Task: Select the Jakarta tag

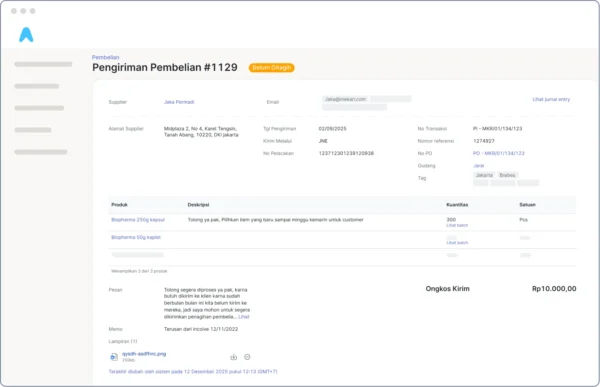Action: (484, 175)
